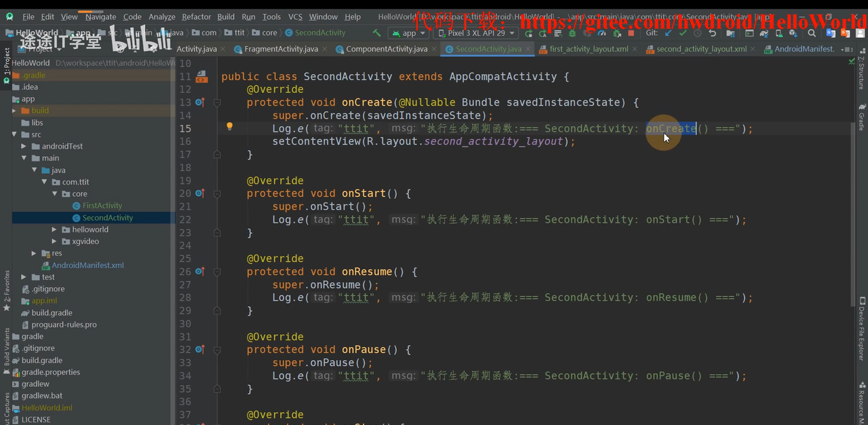Open Search Everywhere magnifier icon
The height and width of the screenshot is (425, 868).
point(812,33)
